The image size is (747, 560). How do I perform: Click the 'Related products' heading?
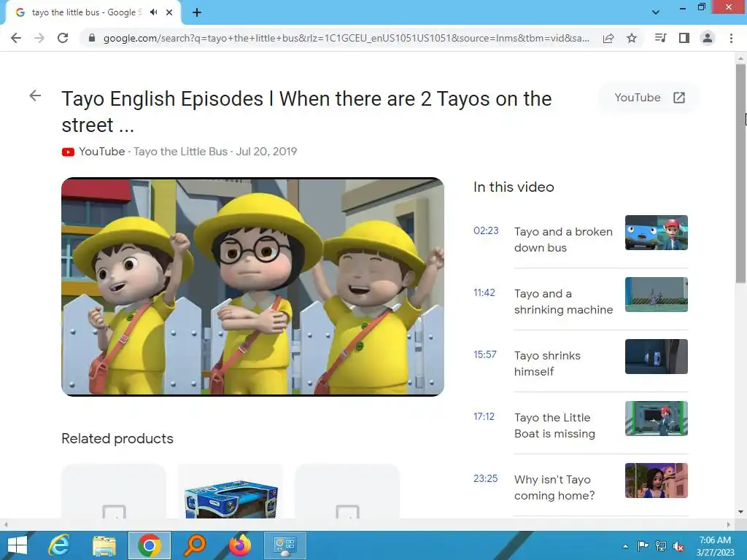click(117, 438)
